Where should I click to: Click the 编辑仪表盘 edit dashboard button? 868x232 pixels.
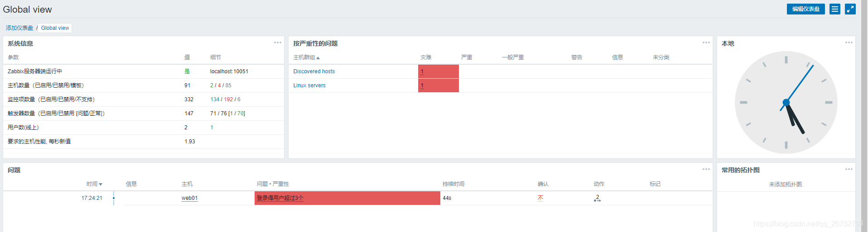click(x=805, y=9)
